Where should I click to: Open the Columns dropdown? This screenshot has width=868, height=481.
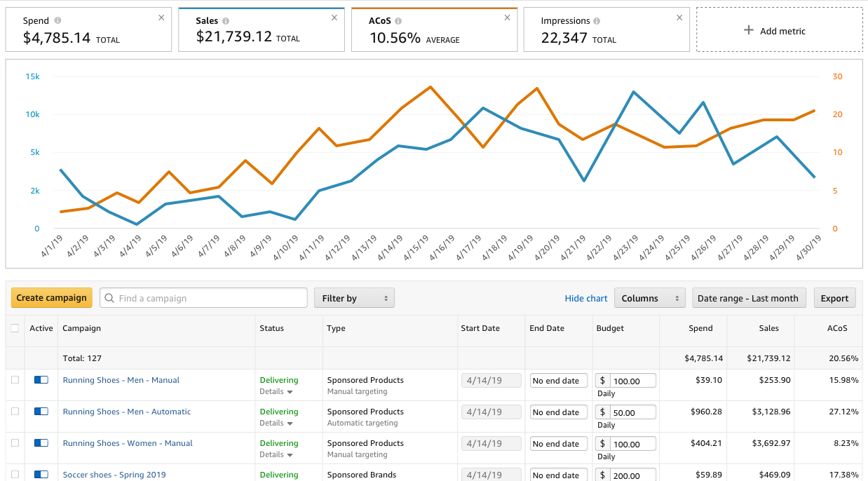tap(649, 298)
